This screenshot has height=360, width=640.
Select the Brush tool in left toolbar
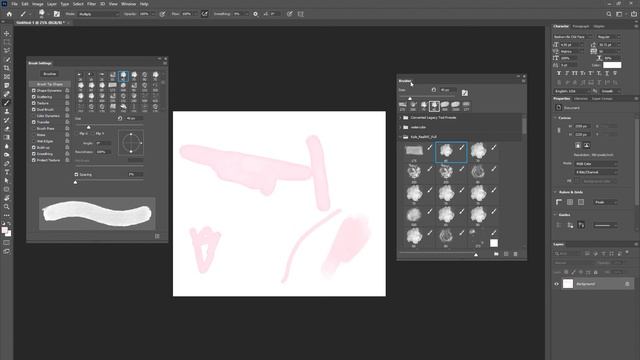[7, 103]
